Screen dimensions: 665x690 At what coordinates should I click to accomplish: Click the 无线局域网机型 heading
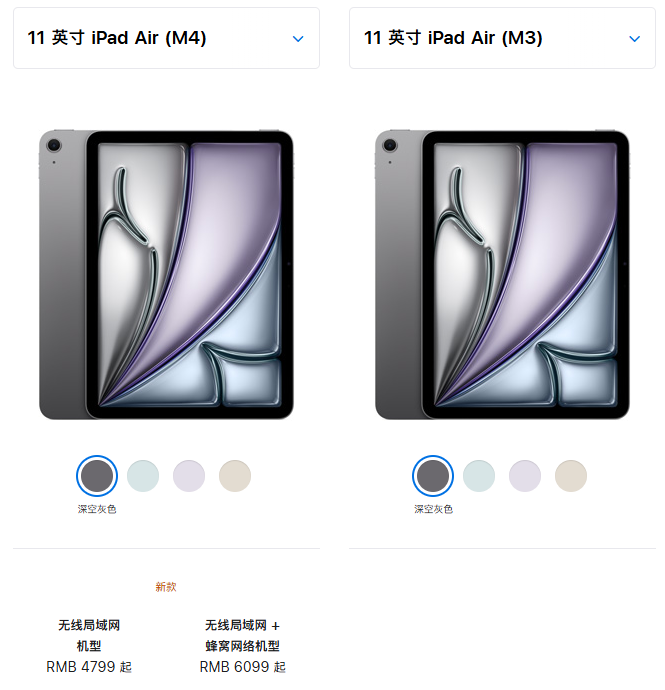coord(89,635)
